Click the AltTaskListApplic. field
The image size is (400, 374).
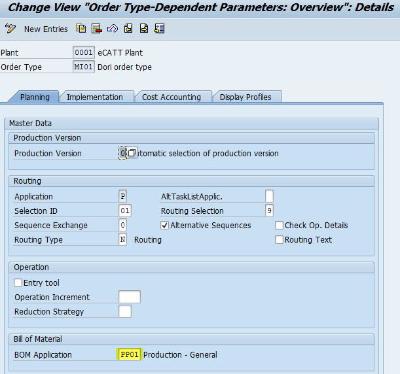pyautogui.click(x=269, y=196)
